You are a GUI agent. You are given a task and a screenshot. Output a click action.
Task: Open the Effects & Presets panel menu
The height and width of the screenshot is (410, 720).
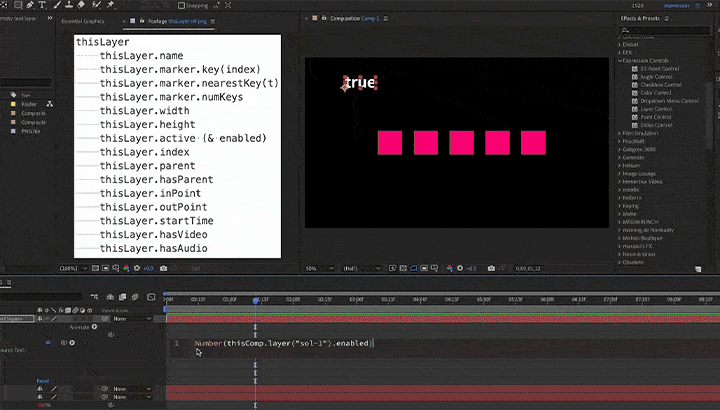(x=667, y=18)
